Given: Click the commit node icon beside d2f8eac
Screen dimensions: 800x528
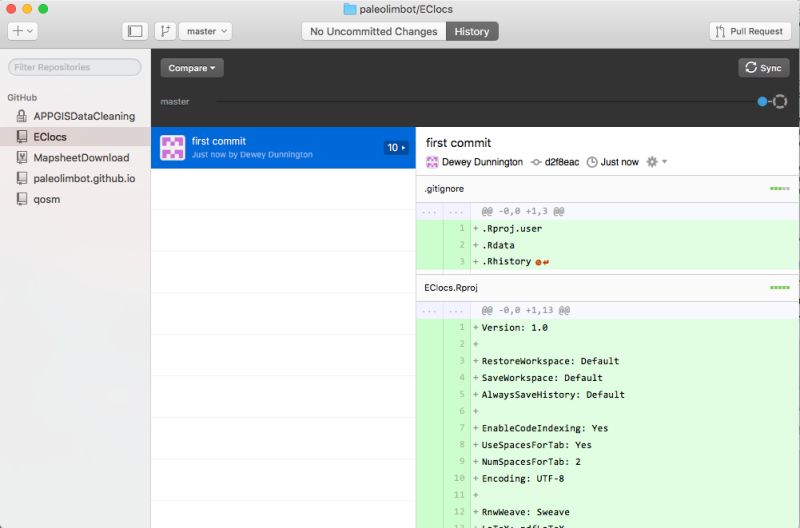Looking at the screenshot, I should click(x=536, y=162).
